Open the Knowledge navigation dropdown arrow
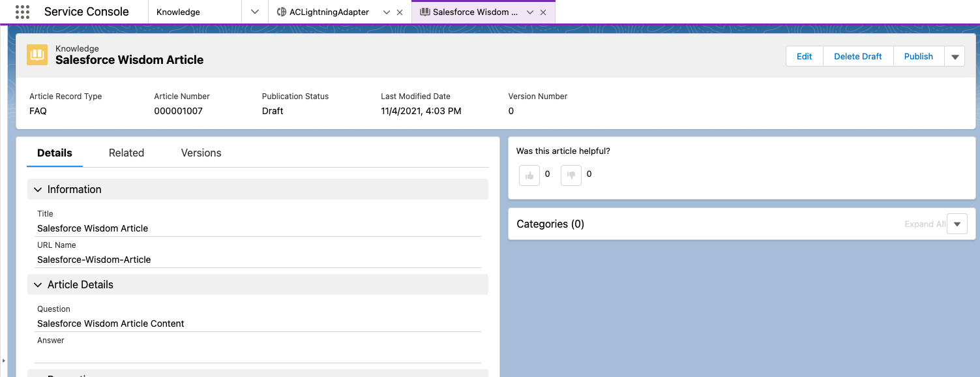Viewport: 980px width, 377px height. (x=255, y=12)
